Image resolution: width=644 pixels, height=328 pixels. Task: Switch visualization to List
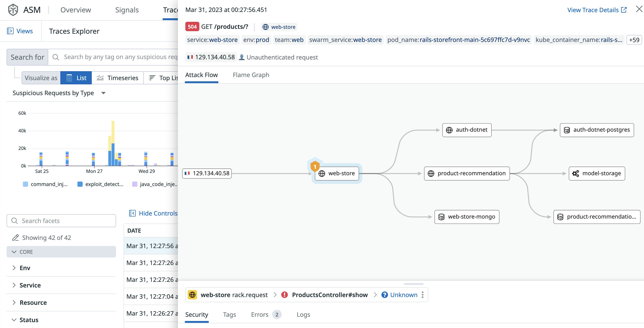(76, 78)
